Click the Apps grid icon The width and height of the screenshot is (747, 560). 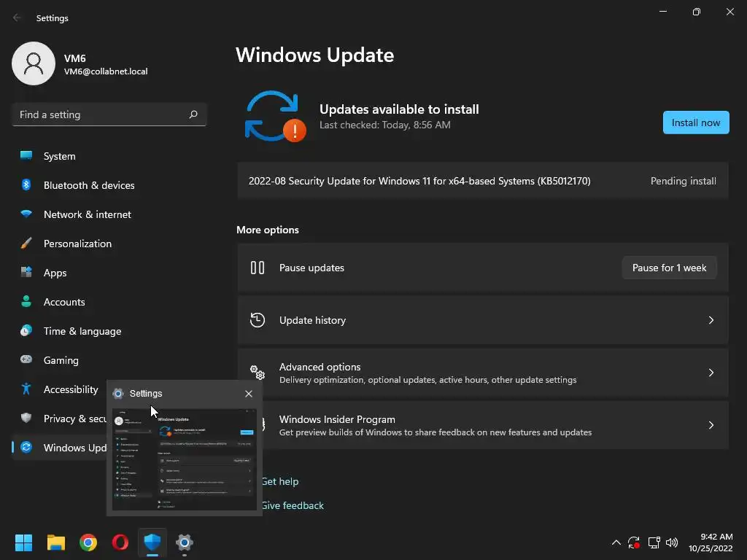coord(26,272)
